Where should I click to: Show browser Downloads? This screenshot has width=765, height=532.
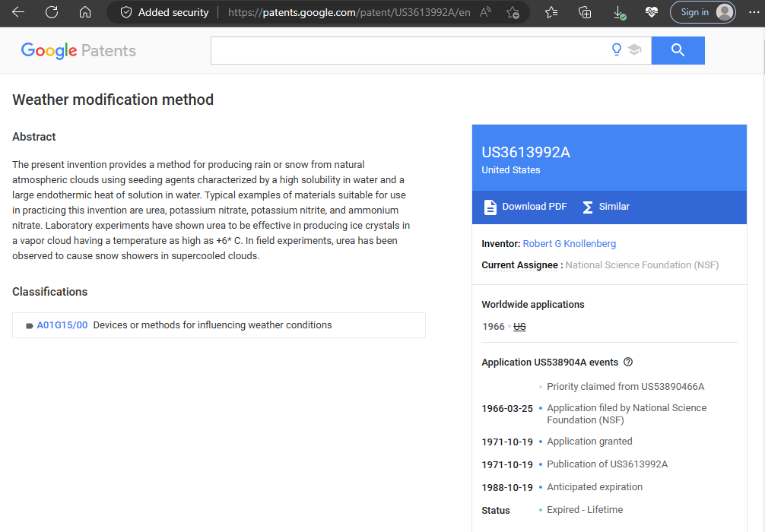pos(619,13)
